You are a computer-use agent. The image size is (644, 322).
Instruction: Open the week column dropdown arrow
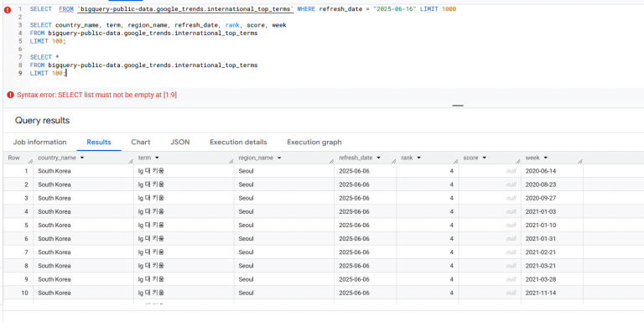[x=545, y=158]
